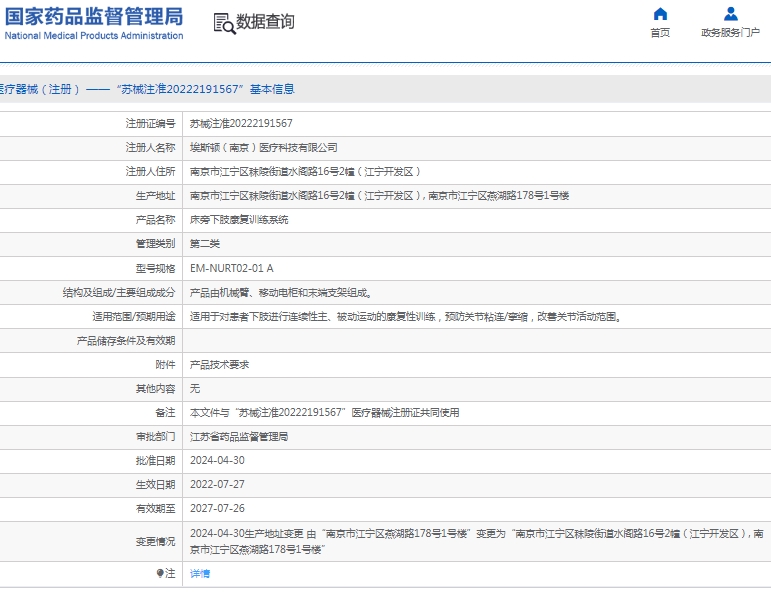Image resolution: width=771 pixels, height=592 pixels.
Task: Click the page heading 医疗器械（注册）基本信息
Action: click(147, 89)
